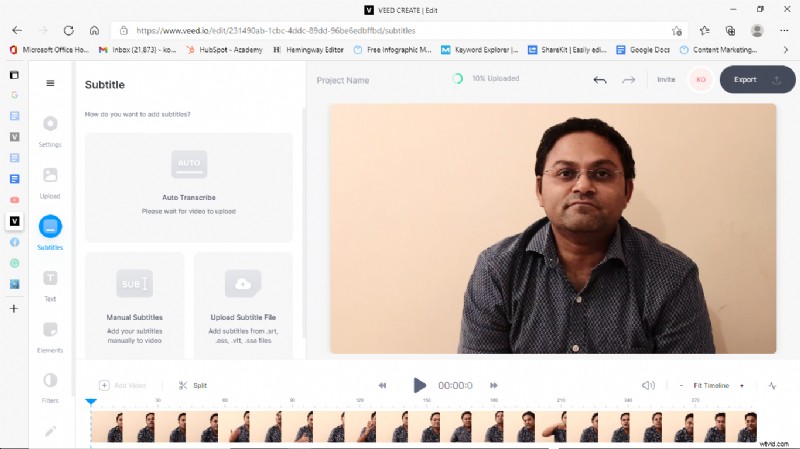The image size is (800, 449).
Task: Click the Split scissors tool
Action: click(x=192, y=385)
